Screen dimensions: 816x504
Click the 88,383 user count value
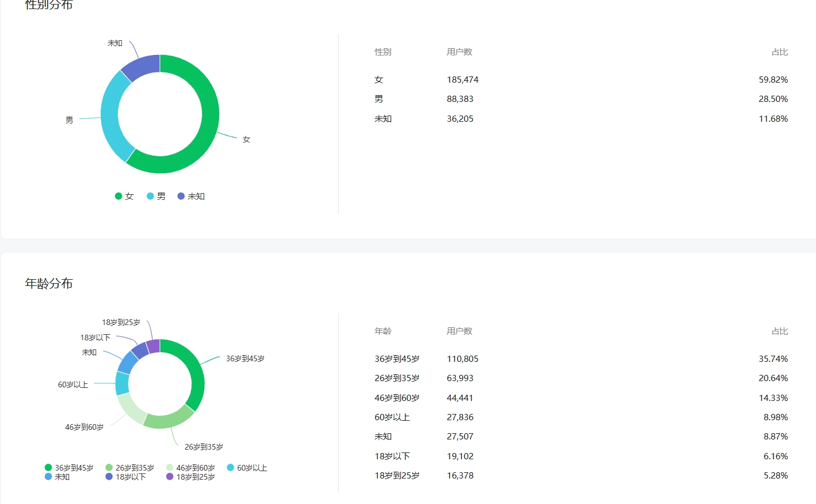click(460, 99)
